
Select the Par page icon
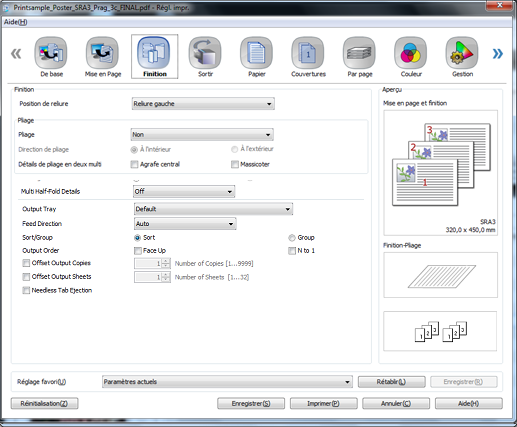click(359, 53)
